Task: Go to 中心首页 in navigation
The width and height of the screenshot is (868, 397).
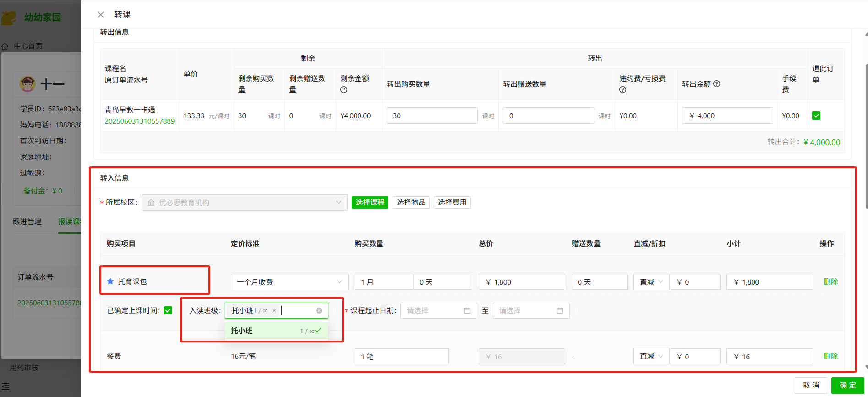Action: [27, 46]
